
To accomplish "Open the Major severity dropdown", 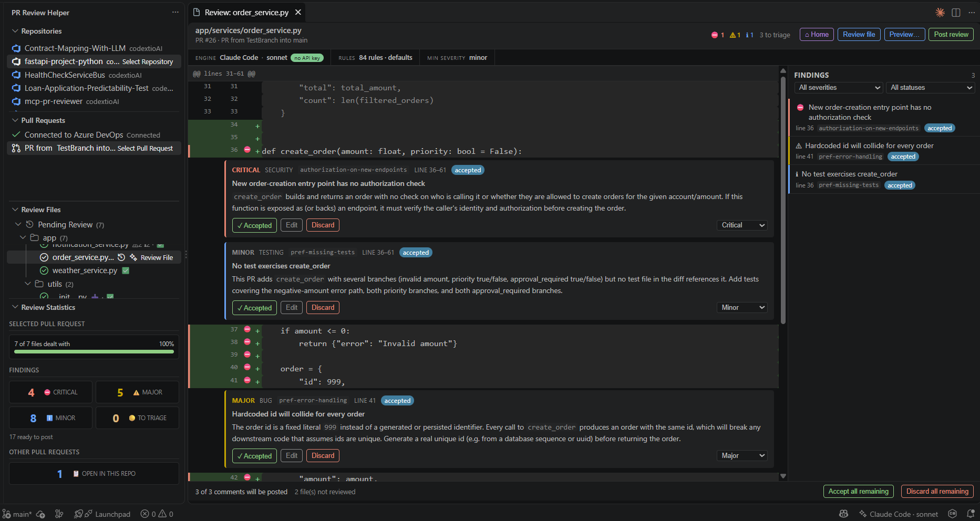I will point(742,456).
